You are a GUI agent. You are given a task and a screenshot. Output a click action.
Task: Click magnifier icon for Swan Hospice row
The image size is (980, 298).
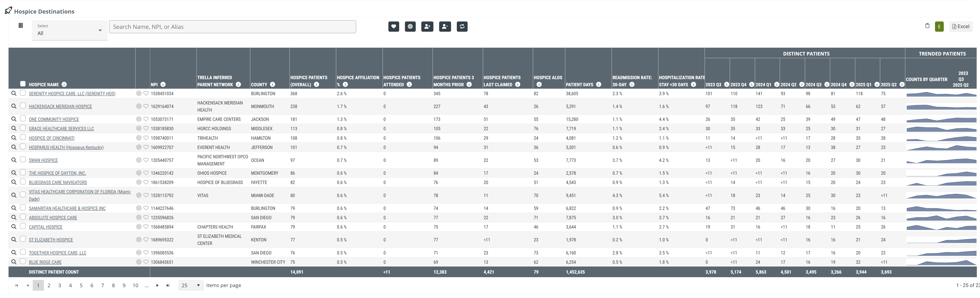(14, 160)
